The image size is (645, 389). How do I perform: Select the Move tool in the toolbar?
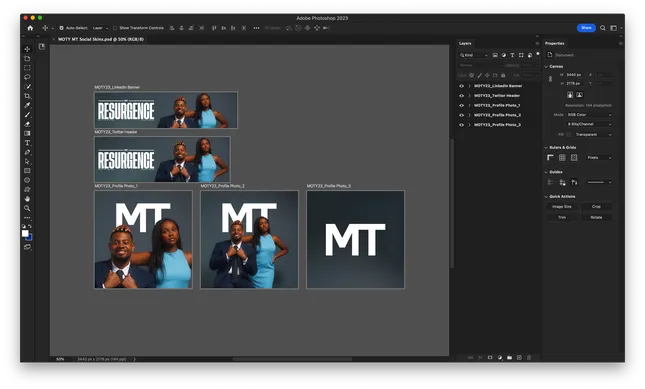point(27,49)
